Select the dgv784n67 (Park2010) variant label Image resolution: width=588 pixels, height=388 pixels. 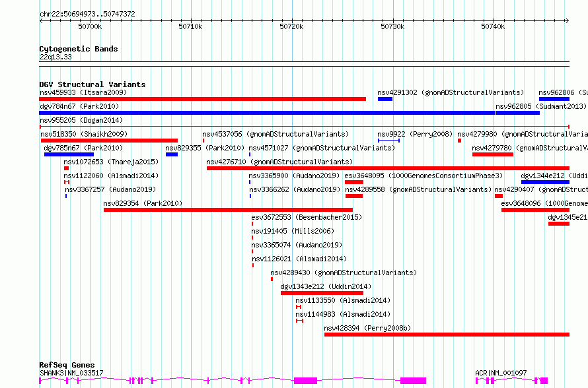point(79,106)
